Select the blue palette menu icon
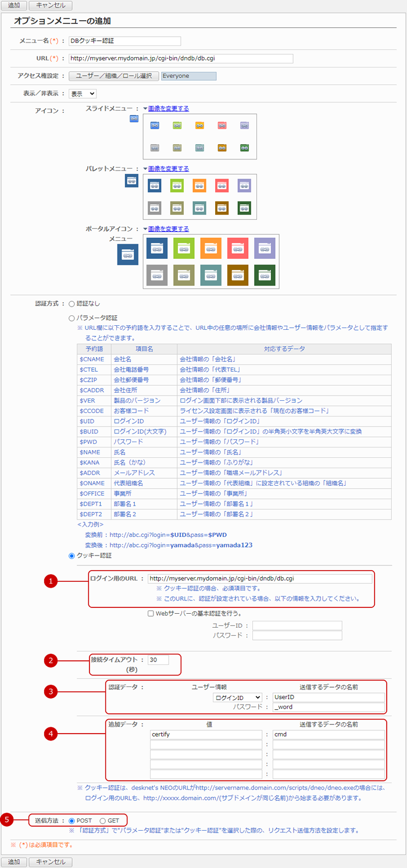 155,186
